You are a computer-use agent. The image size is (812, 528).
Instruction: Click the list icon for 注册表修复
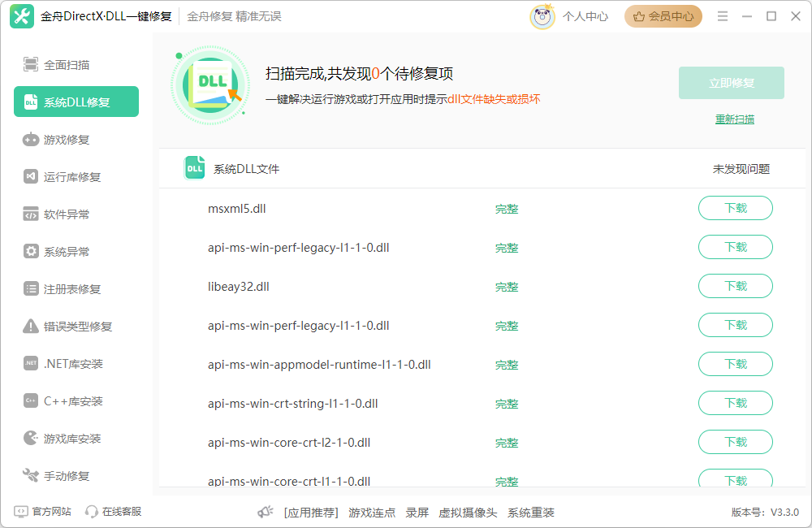(x=31, y=288)
